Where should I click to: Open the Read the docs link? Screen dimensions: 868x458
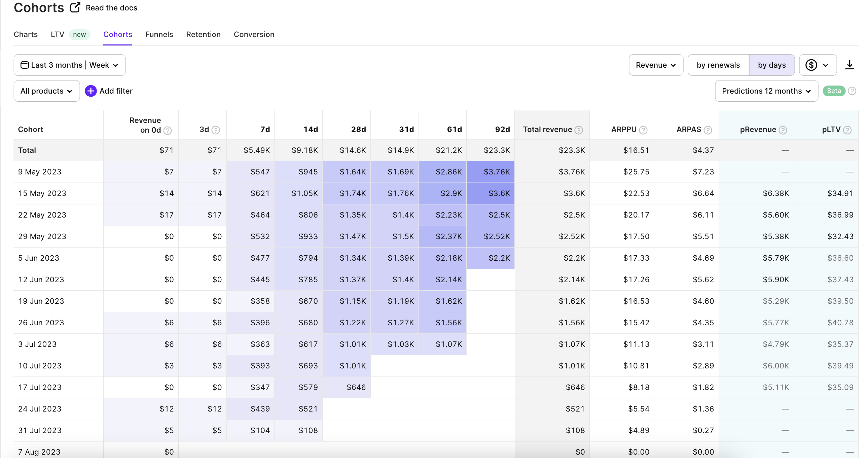coord(111,8)
